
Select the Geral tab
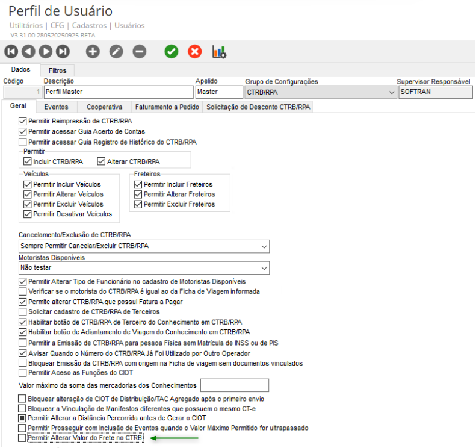point(18,106)
